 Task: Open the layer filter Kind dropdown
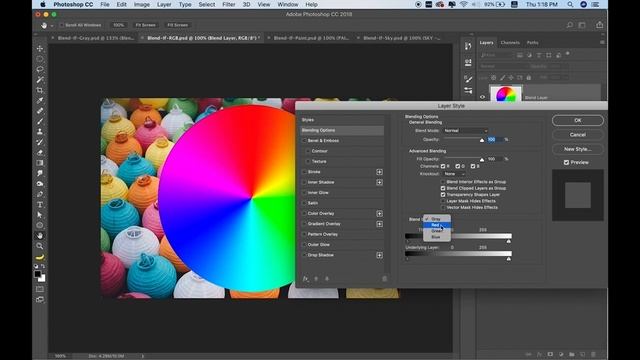pyautogui.click(x=497, y=55)
